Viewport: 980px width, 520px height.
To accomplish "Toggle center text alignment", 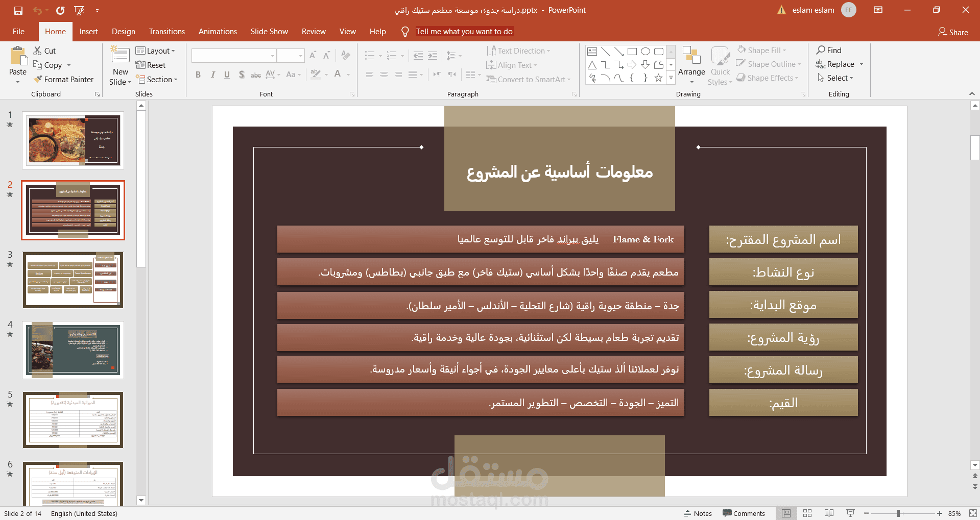I will click(x=384, y=75).
